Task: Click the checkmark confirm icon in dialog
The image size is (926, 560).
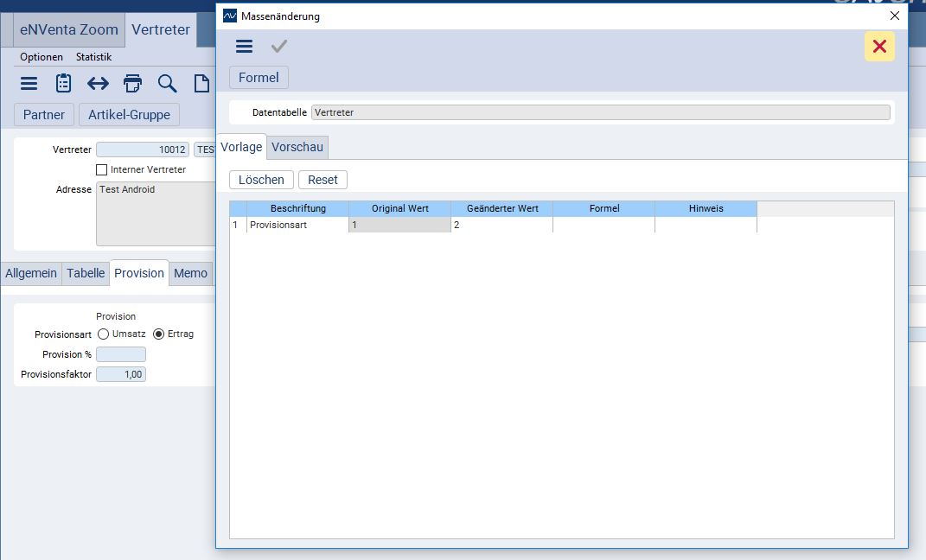Action: [278, 47]
